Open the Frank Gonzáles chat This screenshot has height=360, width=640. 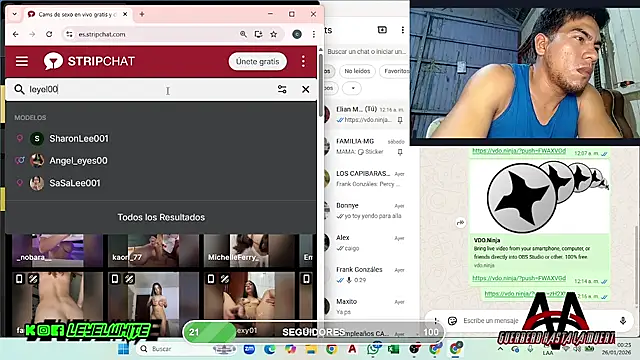click(367, 275)
